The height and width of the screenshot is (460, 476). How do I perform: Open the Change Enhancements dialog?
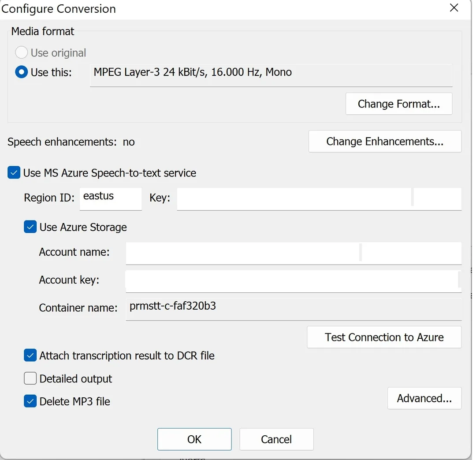(x=385, y=141)
